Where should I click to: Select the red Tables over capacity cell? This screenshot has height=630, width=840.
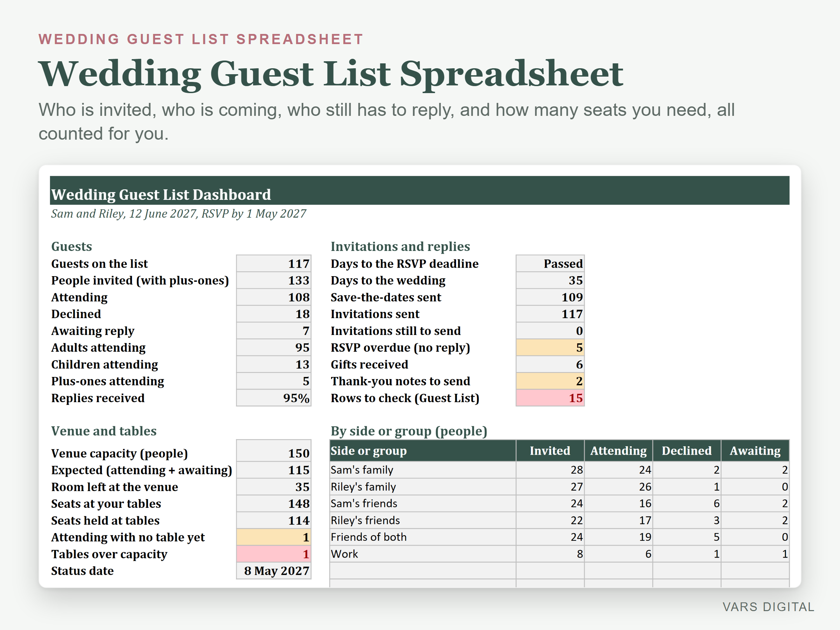[273, 554]
